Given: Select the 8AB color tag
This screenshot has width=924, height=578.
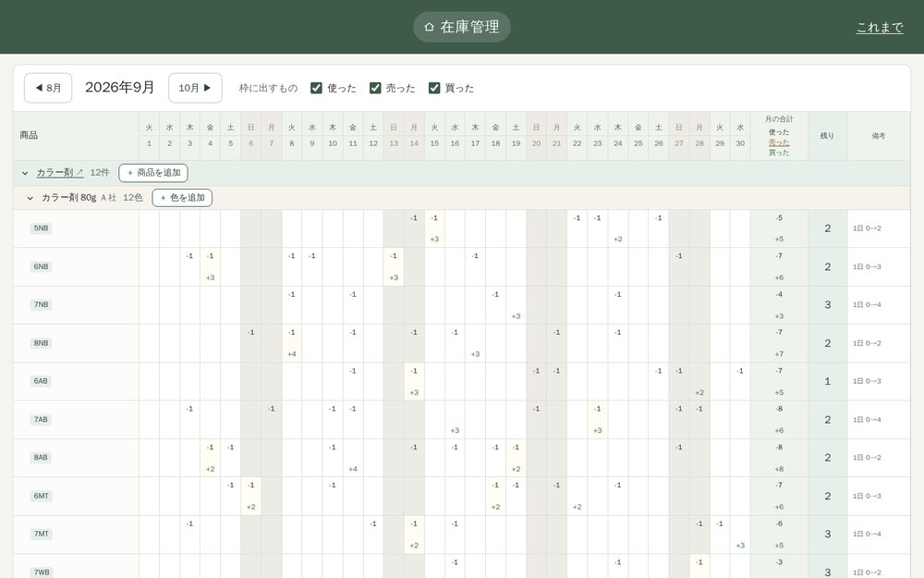Looking at the screenshot, I should click(41, 458).
